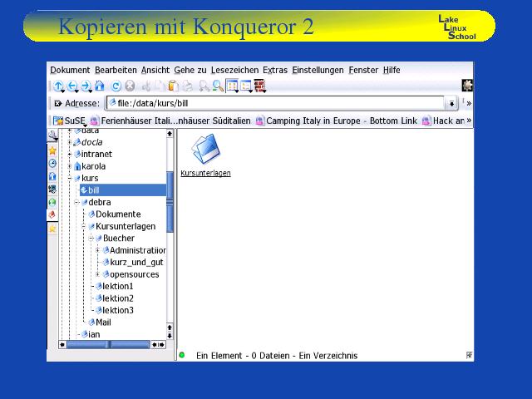Click the Print toolbar icon
The image size is (532, 399).
(188, 86)
